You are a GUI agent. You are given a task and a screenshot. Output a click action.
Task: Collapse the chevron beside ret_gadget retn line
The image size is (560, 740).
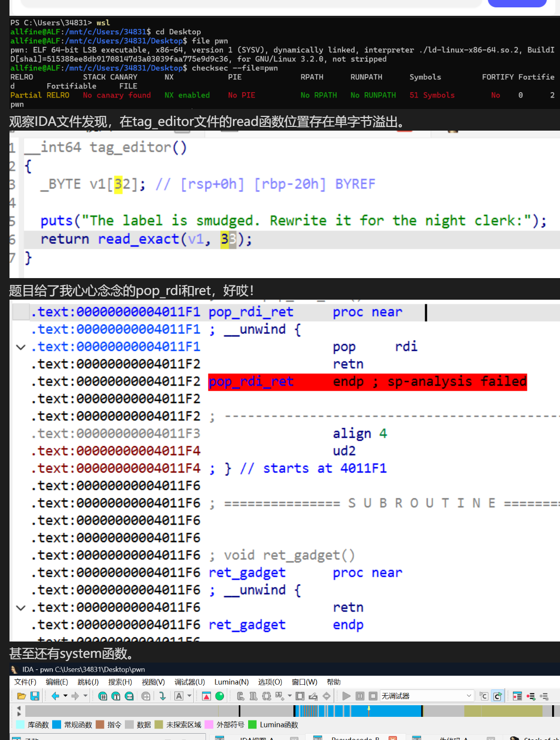pyautogui.click(x=21, y=608)
